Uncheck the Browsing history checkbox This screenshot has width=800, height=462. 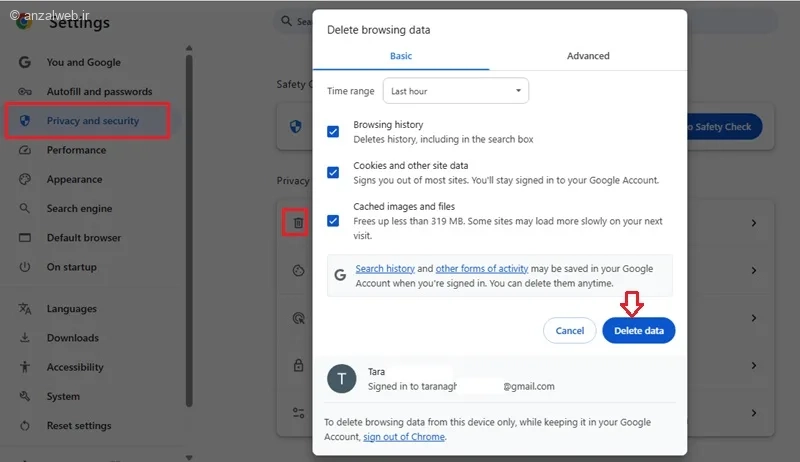[333, 131]
